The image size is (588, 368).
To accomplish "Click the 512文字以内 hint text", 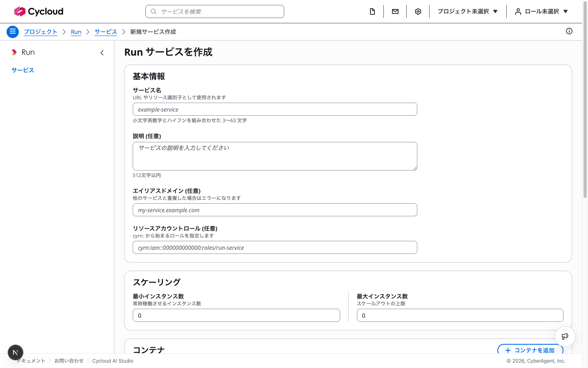I will point(147,175).
